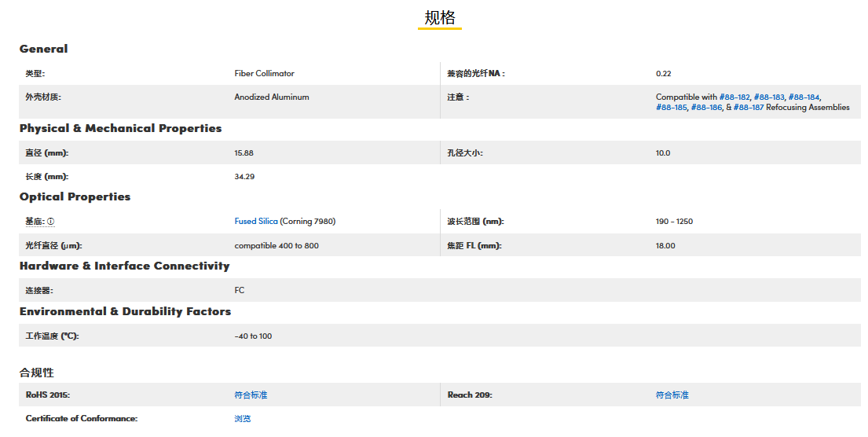
Task: Click Environmental & Durability Factors heading
Action: [x=126, y=311]
